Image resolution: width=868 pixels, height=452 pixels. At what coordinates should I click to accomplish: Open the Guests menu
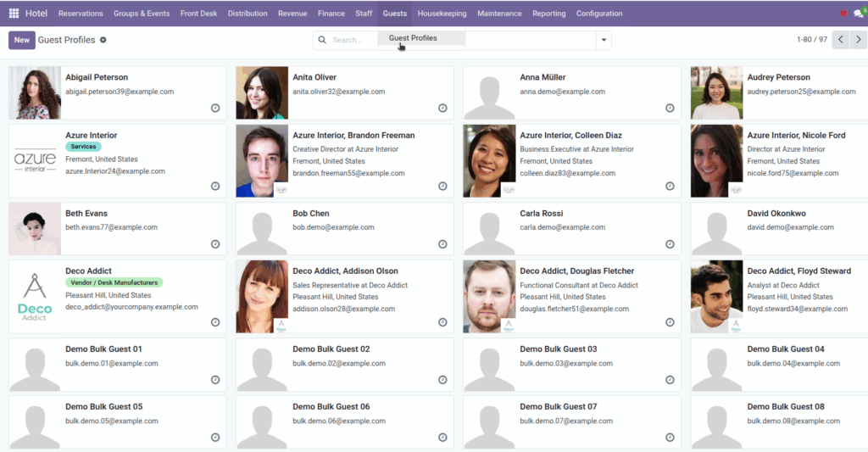coord(395,14)
